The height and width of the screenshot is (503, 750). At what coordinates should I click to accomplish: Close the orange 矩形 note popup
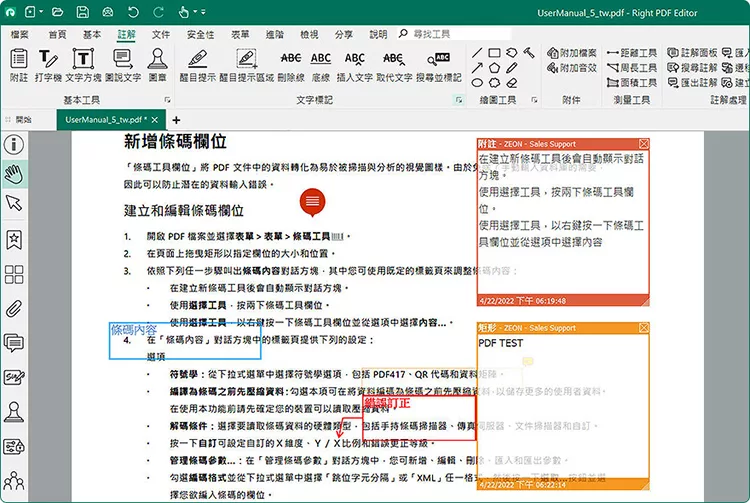643,328
